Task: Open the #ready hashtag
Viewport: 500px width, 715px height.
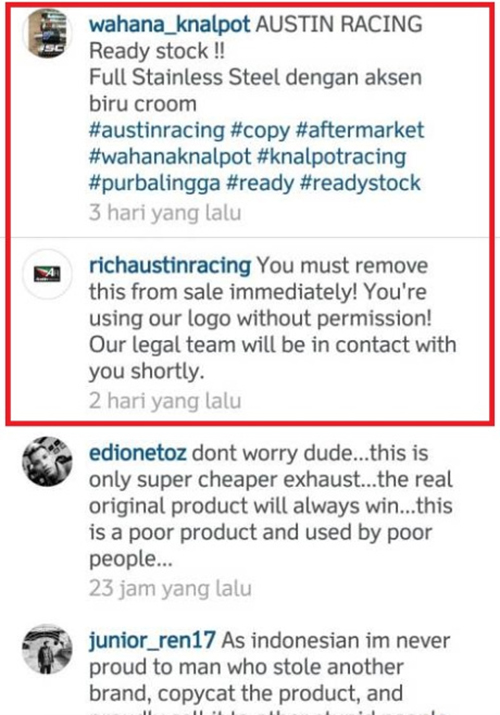Action: click(260, 183)
